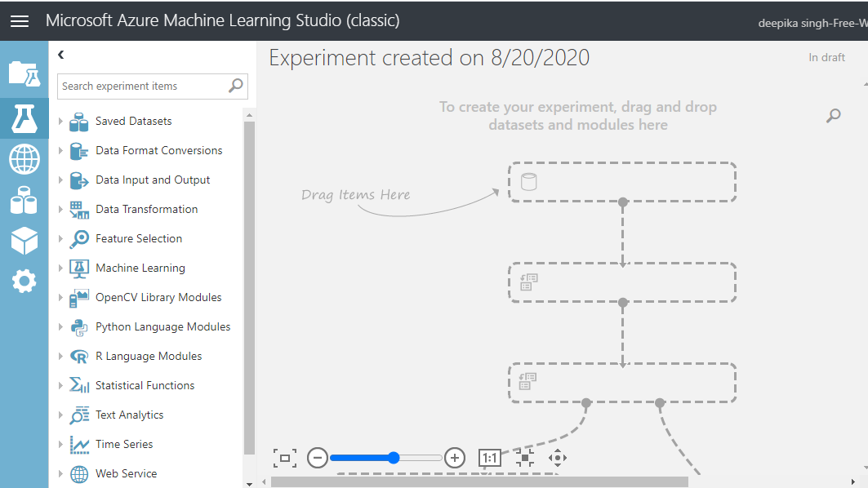Zoom out with the minus button
Screen dimensions: 868x488
click(x=318, y=458)
